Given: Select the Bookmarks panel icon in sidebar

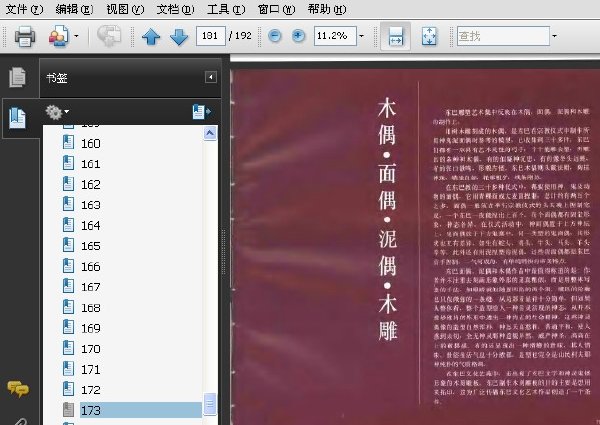Looking at the screenshot, I should tap(18, 118).
